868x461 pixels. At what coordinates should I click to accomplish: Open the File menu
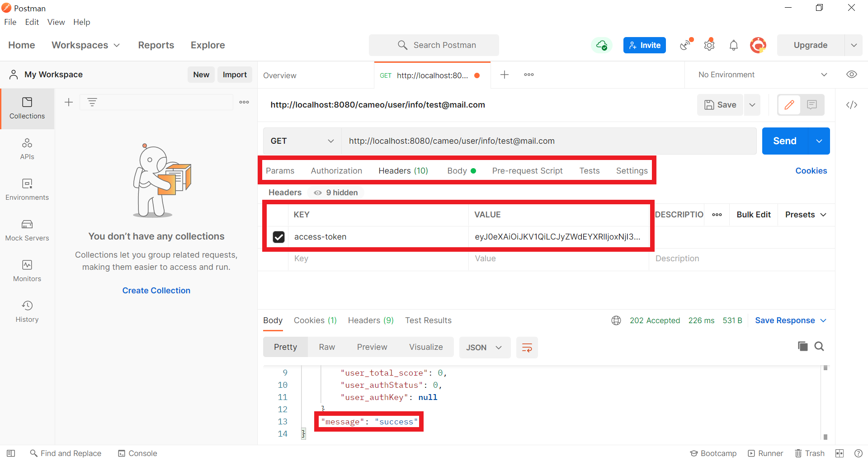(10, 22)
